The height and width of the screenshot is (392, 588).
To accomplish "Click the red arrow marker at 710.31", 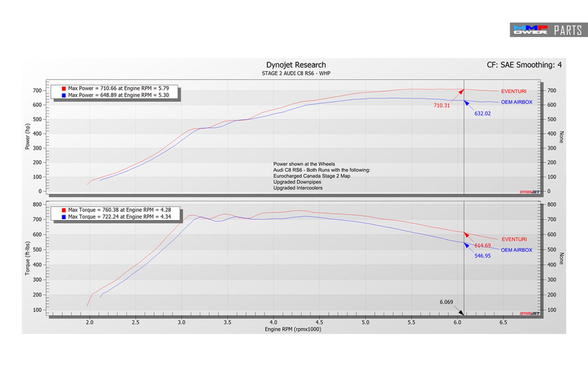I will click(461, 92).
